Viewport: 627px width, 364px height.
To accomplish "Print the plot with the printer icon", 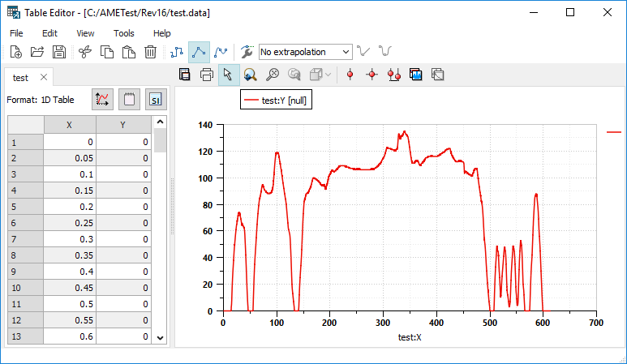I will 207,75.
